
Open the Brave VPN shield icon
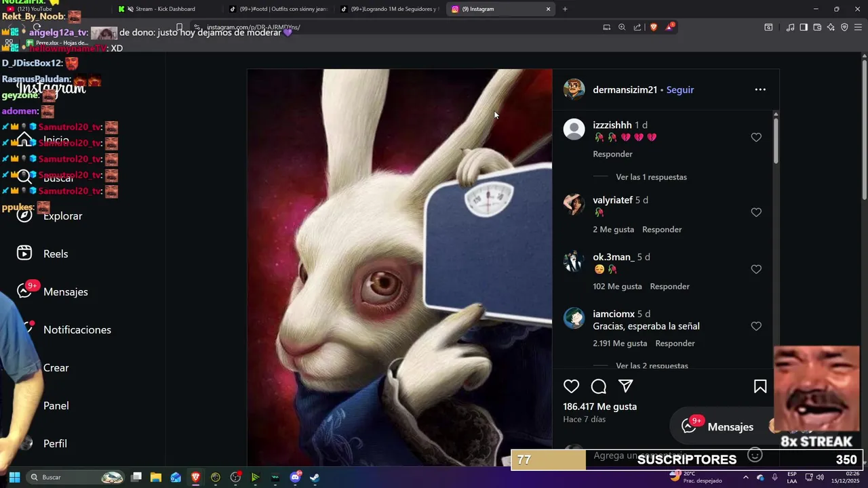(x=844, y=28)
